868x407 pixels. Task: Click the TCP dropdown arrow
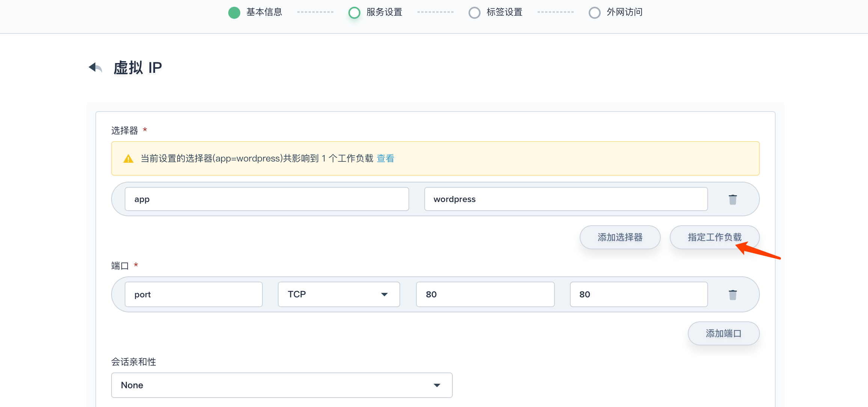pyautogui.click(x=384, y=294)
